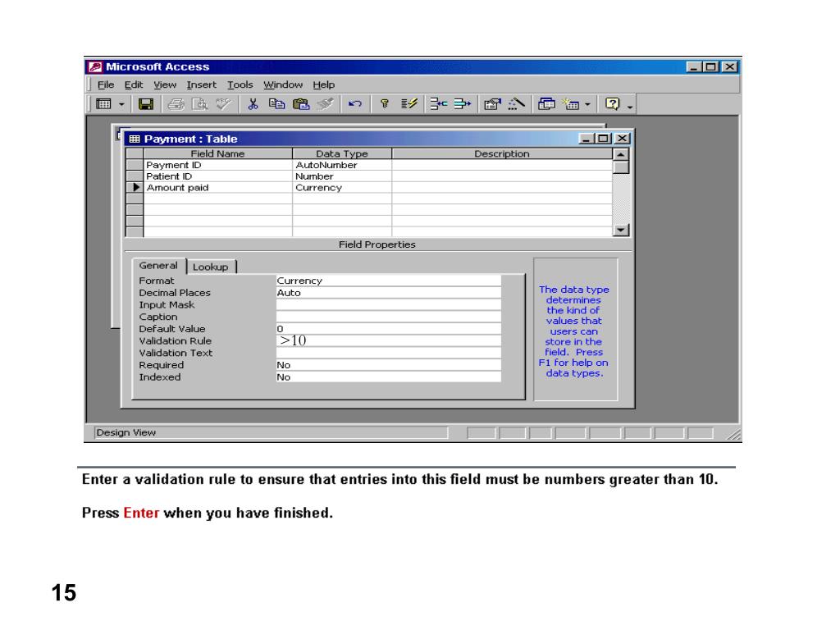Close the Payment : Table window

pos(622,139)
